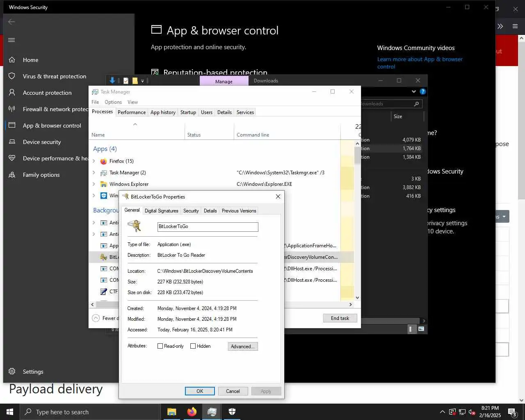The width and height of the screenshot is (525, 420).
Task: Open the File menu in Task Manager
Action: [x=95, y=102]
